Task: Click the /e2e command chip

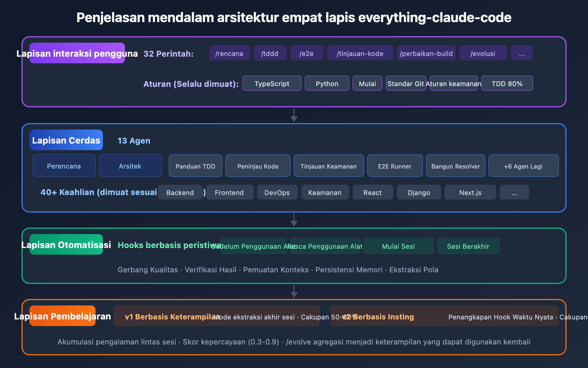Action: pos(307,53)
